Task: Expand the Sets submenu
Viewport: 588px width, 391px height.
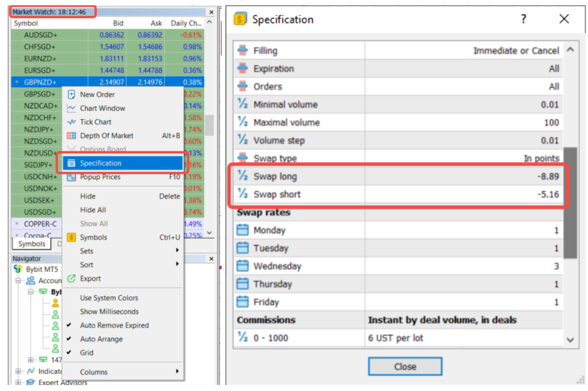Action: tap(177, 250)
